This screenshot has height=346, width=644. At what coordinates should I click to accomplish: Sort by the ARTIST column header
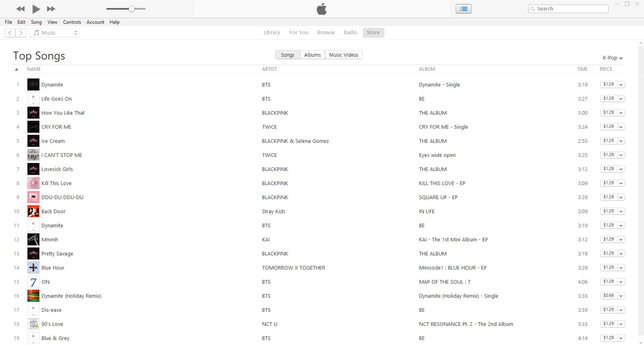point(269,69)
